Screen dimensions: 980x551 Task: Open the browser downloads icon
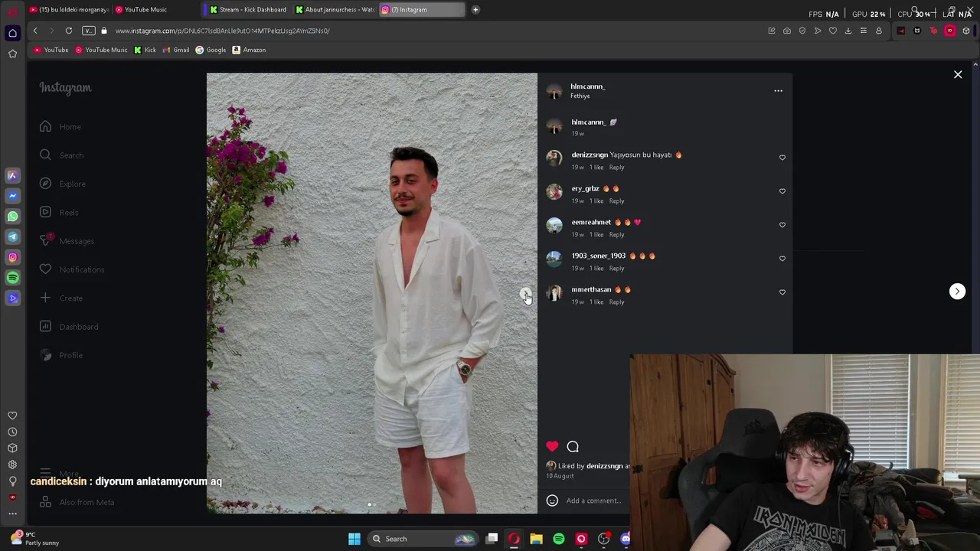click(848, 31)
